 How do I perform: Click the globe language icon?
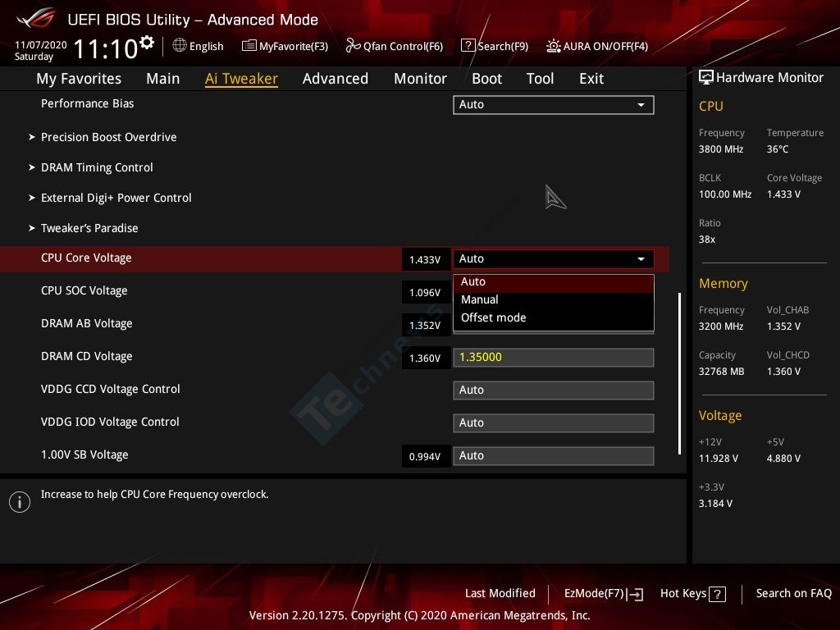tap(180, 46)
